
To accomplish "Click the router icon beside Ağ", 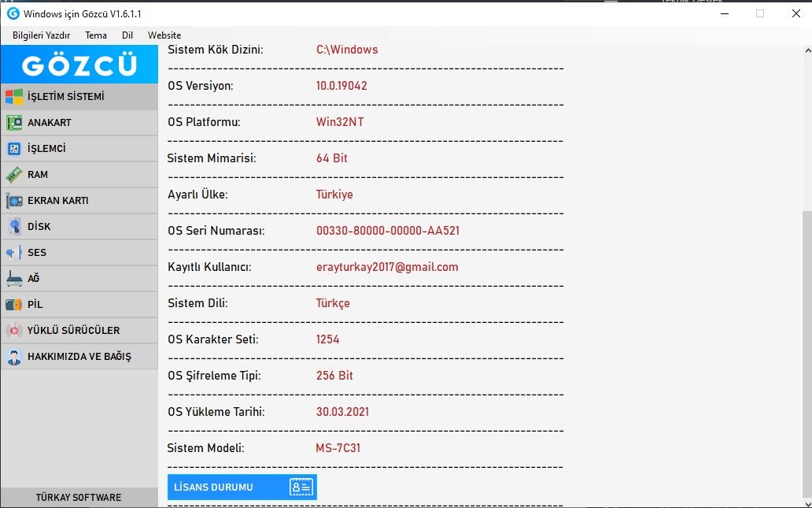I will click(x=14, y=278).
